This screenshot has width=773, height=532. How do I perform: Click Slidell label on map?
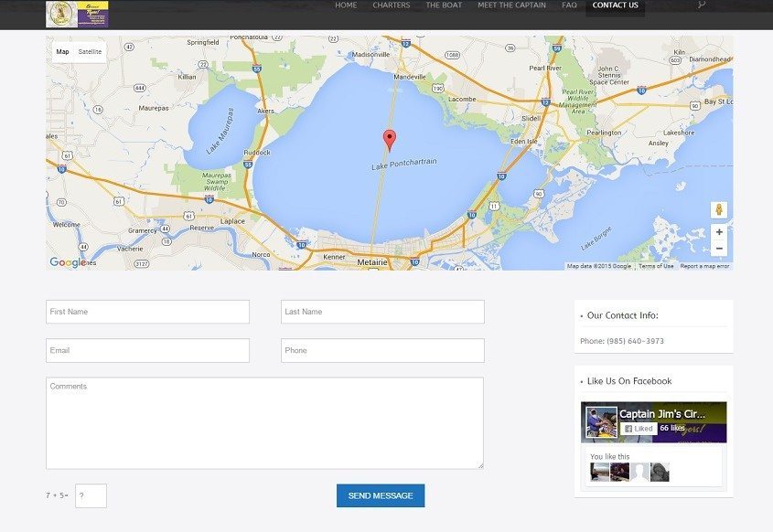click(531, 118)
